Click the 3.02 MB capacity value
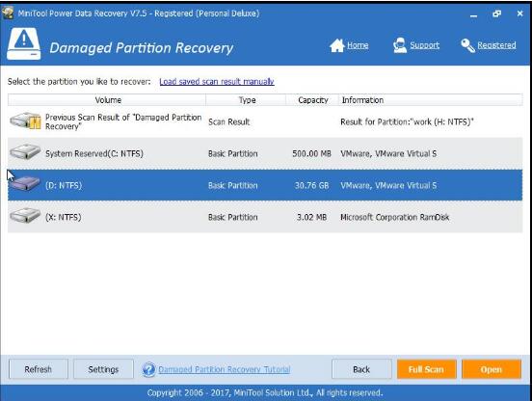This screenshot has height=401, width=532. point(311,217)
